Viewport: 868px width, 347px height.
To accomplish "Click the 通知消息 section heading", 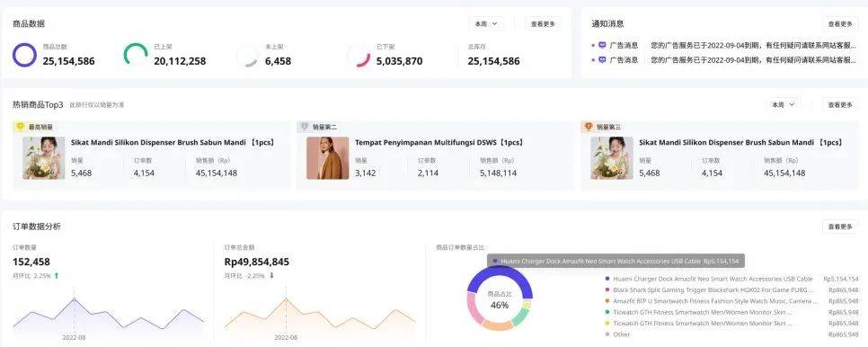I will point(607,23).
